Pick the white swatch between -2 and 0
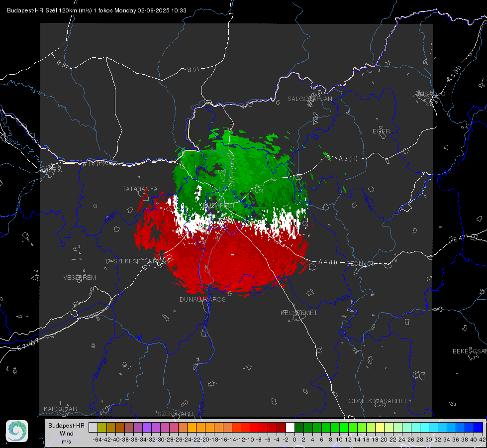Image resolution: width=487 pixels, height=448 pixels. [x=290, y=427]
